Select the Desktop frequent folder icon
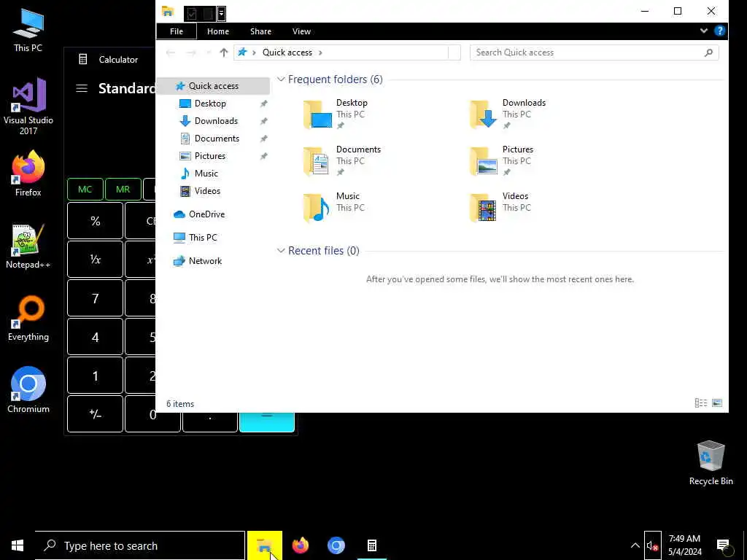 click(318, 114)
